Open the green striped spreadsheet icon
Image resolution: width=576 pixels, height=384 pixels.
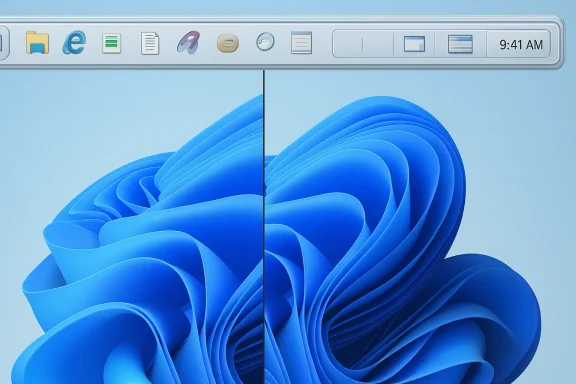click(x=112, y=43)
